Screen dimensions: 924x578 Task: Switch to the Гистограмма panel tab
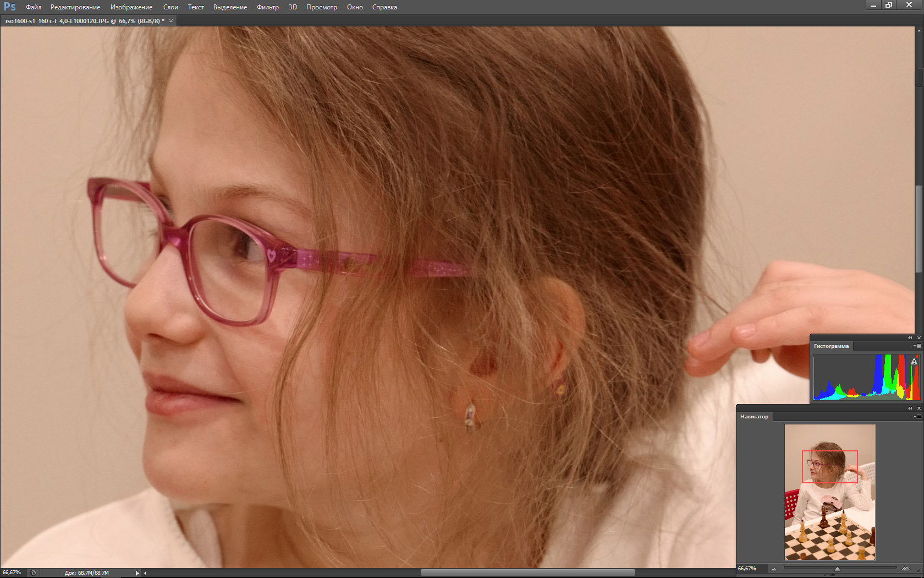pos(831,346)
